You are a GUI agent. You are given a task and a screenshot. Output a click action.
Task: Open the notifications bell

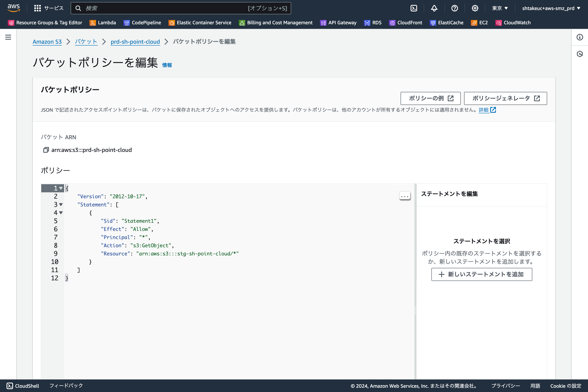click(434, 8)
